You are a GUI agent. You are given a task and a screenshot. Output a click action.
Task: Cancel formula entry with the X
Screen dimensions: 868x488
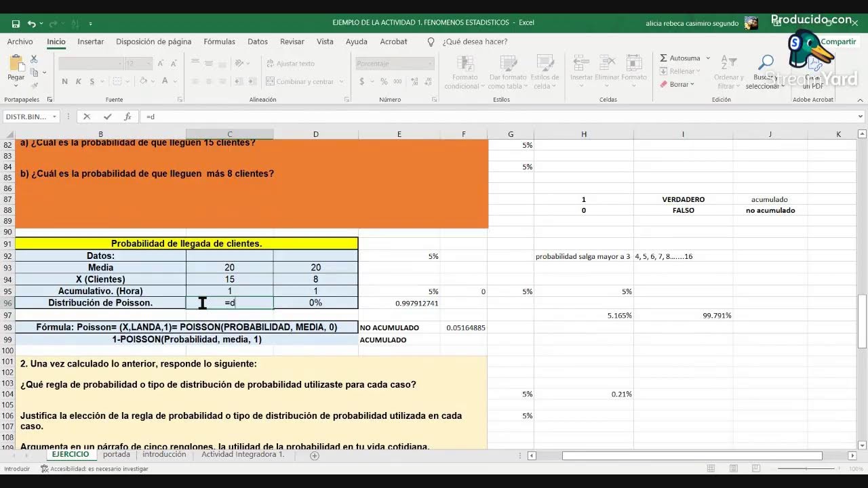tap(87, 117)
